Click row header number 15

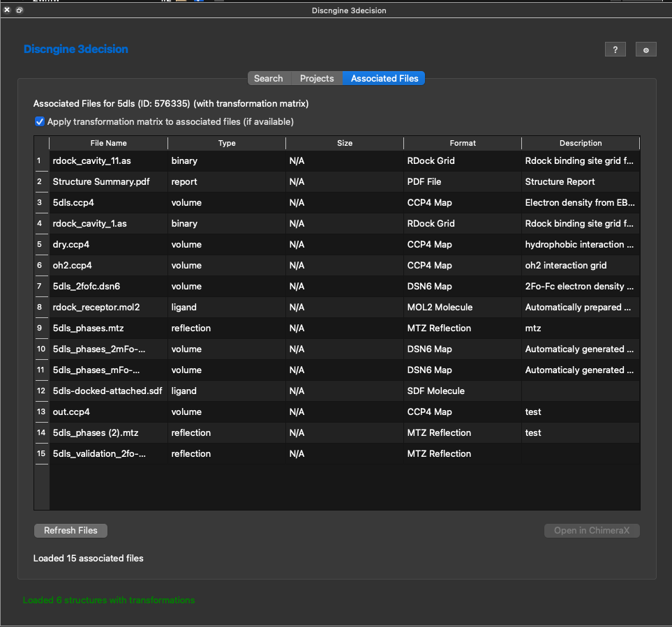[x=41, y=454]
